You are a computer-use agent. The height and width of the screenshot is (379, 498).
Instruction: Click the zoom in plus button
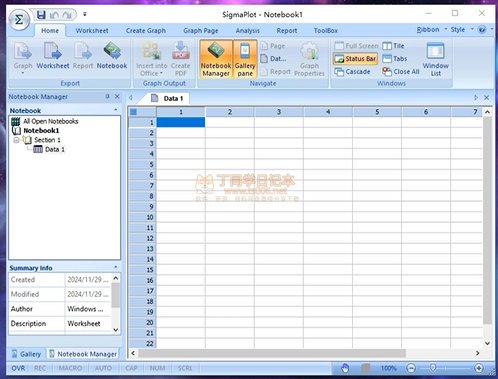tap(479, 368)
